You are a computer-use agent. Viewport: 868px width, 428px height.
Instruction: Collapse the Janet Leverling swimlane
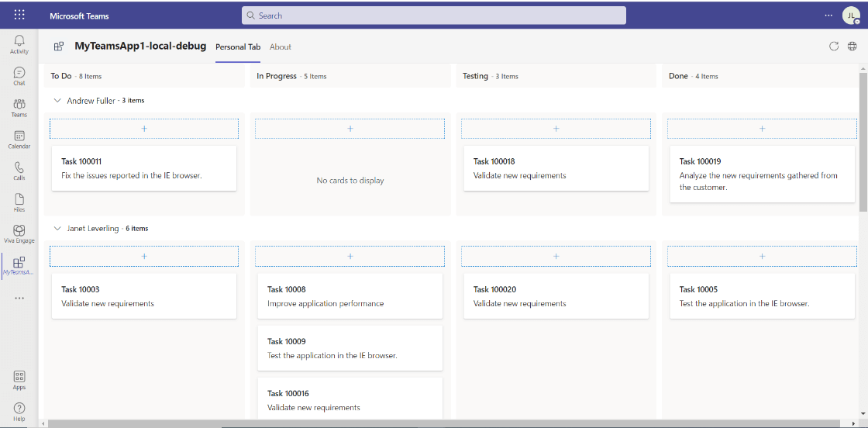coord(57,229)
